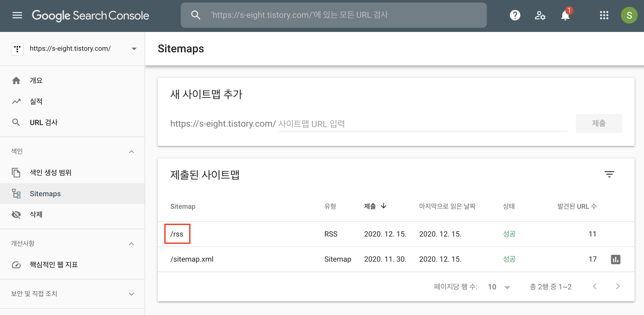Screen dimensions: 644x315
Task: Collapse the 개선사항 section
Action: (132, 244)
